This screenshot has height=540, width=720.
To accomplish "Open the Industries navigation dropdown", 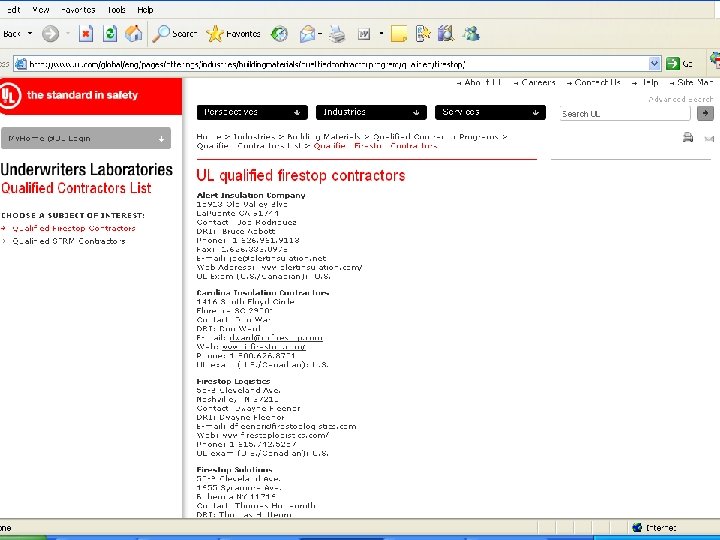I will click(371, 112).
